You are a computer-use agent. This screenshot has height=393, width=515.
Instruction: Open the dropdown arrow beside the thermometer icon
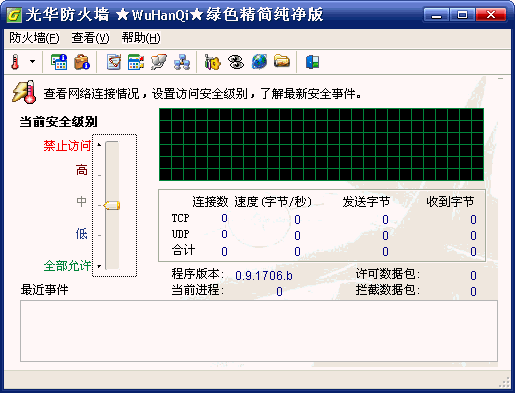[32, 62]
